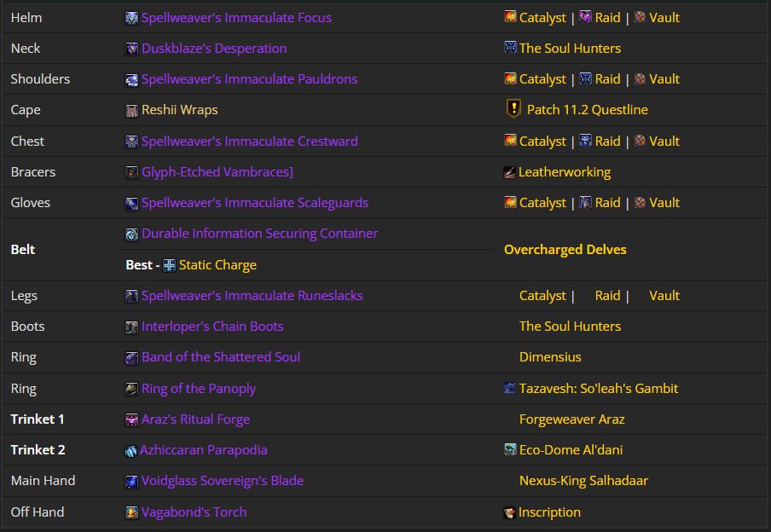
Task: Click the Araz's Ritual Forge trinket icon
Action: [130, 419]
